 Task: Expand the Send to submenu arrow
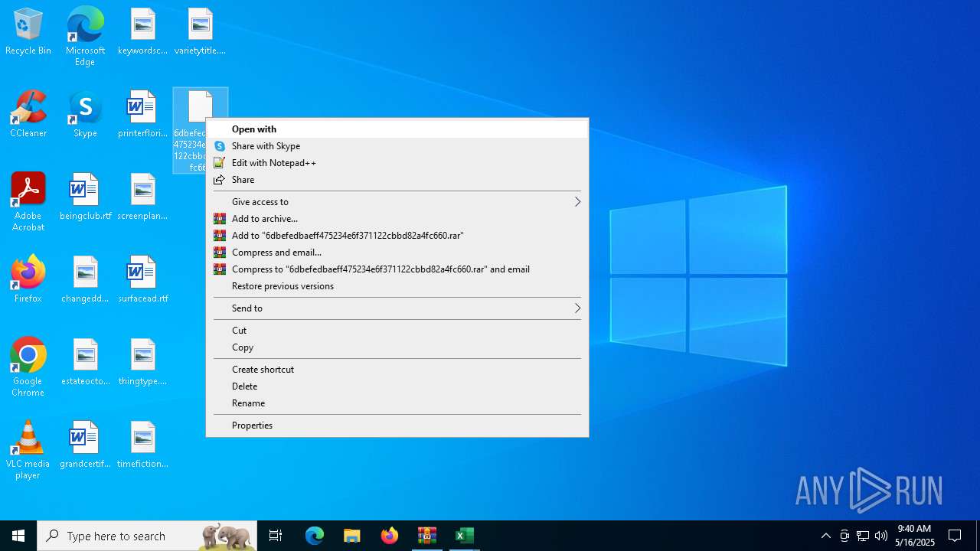(577, 308)
